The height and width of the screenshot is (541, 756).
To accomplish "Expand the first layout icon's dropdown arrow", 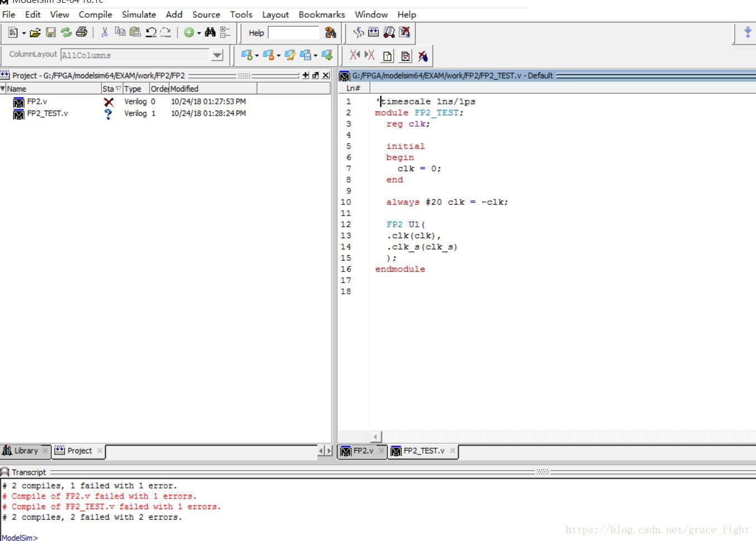I will coord(257,56).
